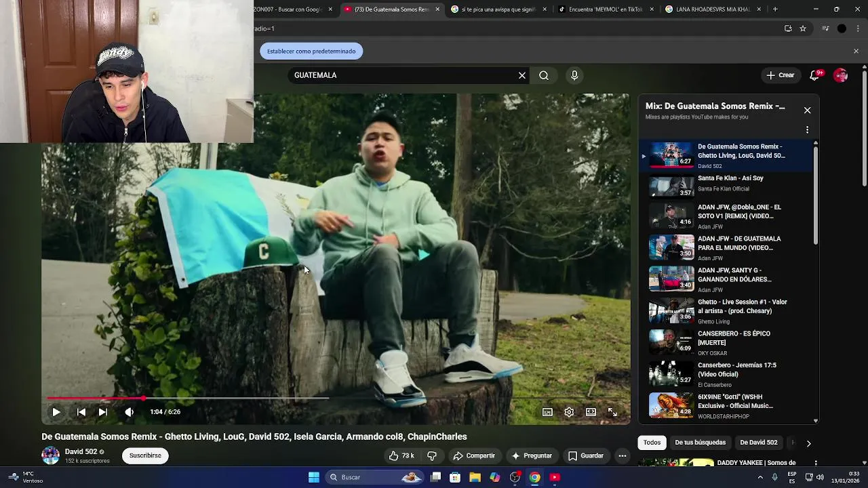Open Chrome three-dot menu
Image resolution: width=868 pixels, height=488 pixels.
point(859,28)
